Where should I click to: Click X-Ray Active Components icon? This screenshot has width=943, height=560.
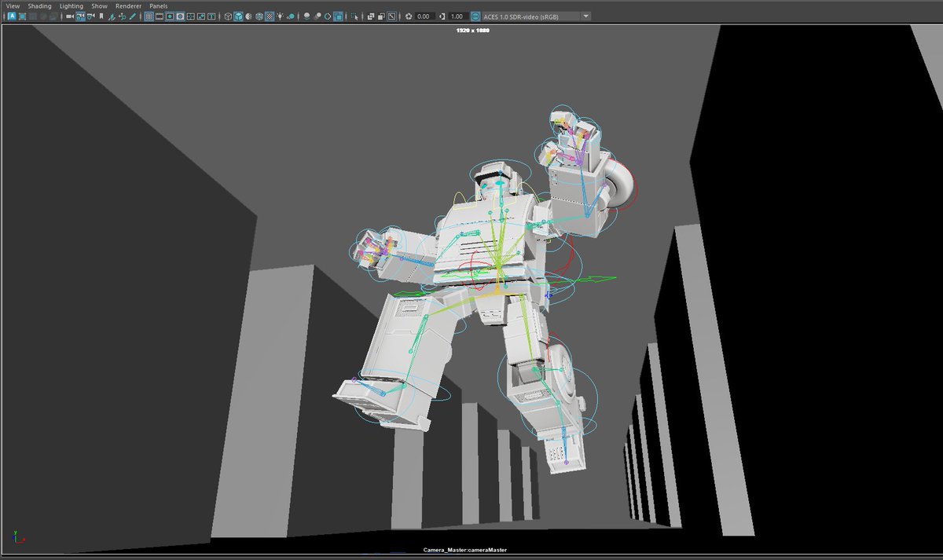[381, 16]
